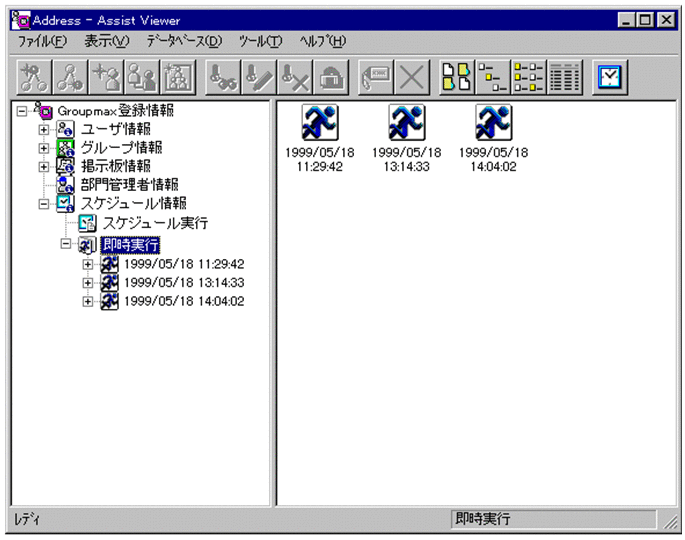Viewport: 685px width, 540px height.
Task: Expand the 1999/05/18 11:29:42 tree node
Action: point(87,264)
